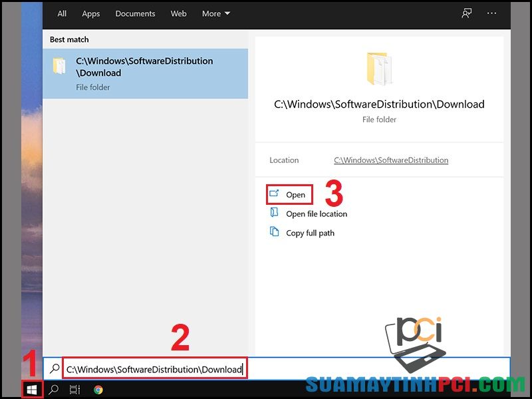Click the folder path title in preview pane
Screen dimensions: 532x399
tap(379, 104)
